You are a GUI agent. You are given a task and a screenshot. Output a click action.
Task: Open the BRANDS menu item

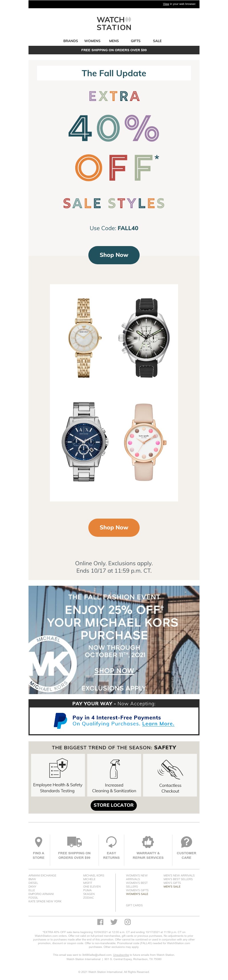(70, 41)
